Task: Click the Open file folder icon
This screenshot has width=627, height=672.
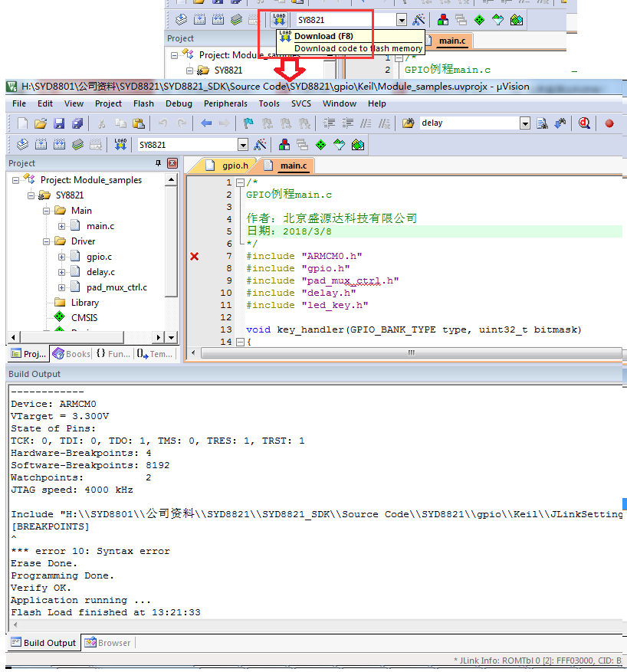Action: [41, 123]
